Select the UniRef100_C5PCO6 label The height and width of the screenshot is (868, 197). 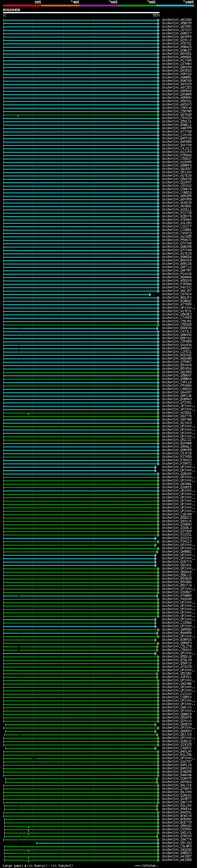(x=177, y=108)
